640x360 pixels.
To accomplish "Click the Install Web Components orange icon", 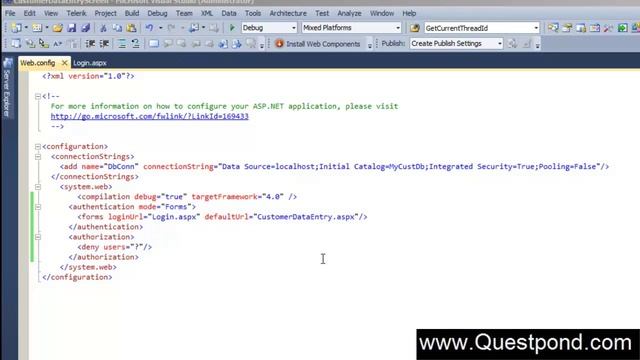I will 279,43.
